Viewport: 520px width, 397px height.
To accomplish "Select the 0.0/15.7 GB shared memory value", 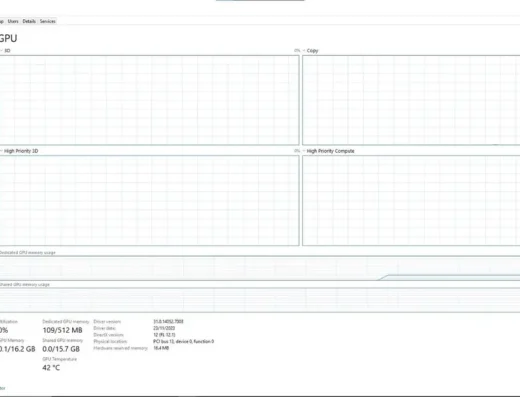I will tap(61, 349).
